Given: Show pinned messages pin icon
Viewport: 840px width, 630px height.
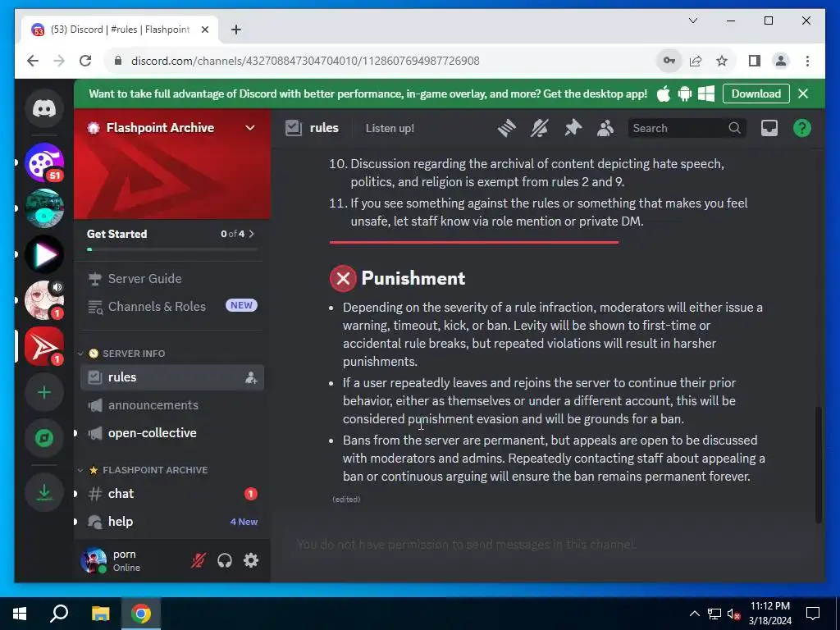Looking at the screenshot, I should coord(573,128).
